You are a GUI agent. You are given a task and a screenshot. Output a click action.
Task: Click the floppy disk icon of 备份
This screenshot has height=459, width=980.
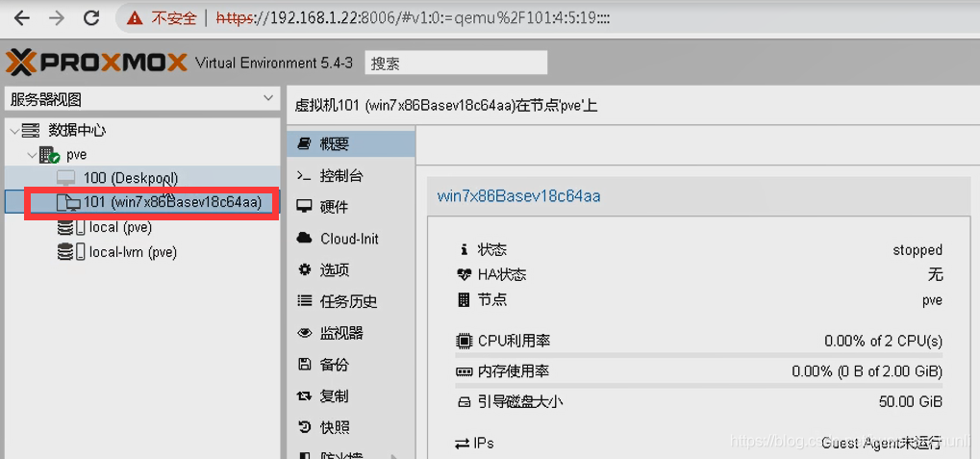[x=304, y=365]
